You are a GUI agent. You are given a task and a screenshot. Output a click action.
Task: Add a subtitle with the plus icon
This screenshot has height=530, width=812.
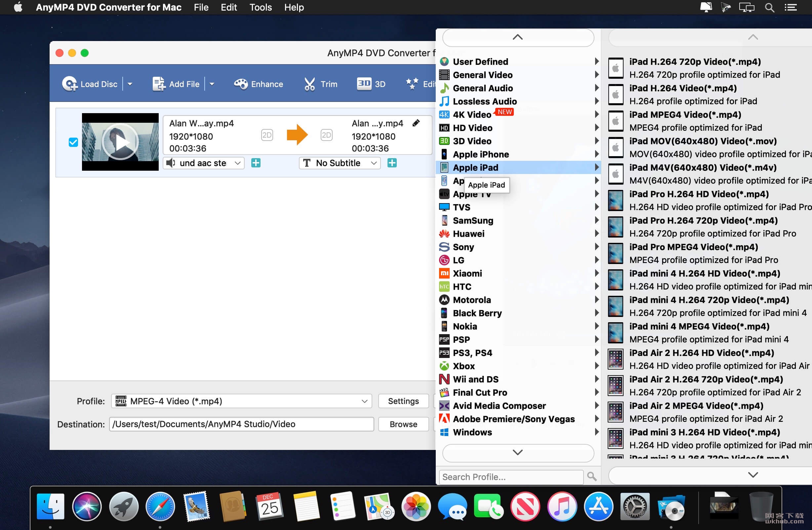pos(392,163)
